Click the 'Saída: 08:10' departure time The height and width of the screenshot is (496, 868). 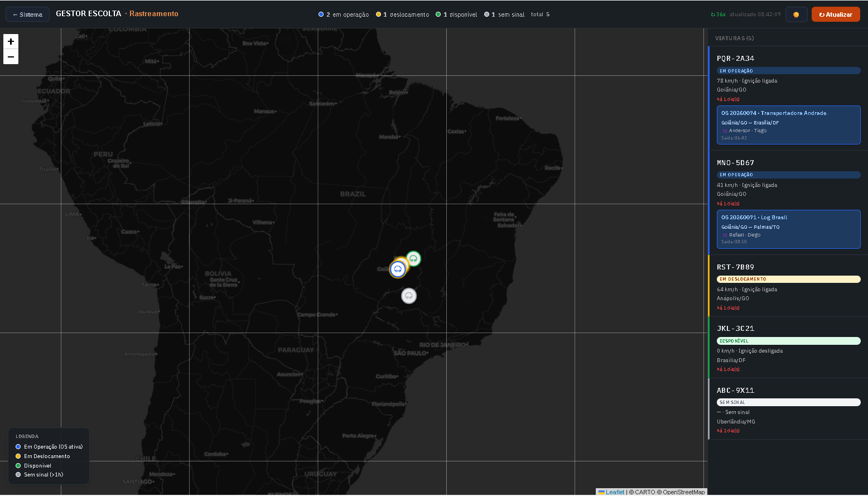point(734,242)
